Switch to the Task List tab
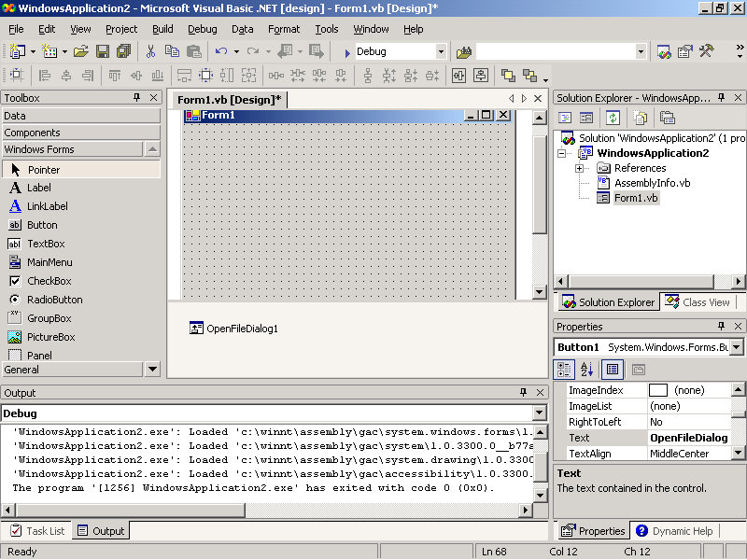 (x=37, y=530)
